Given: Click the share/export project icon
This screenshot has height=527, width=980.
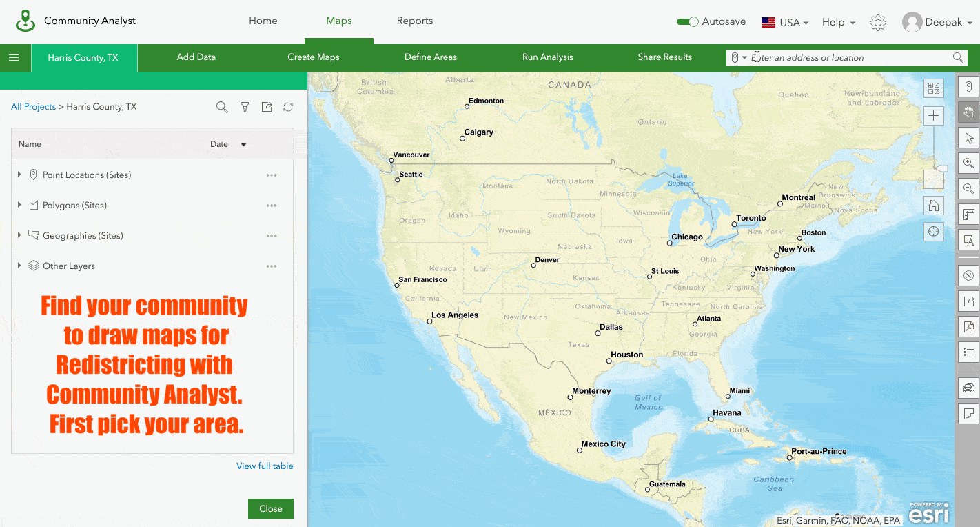Looking at the screenshot, I should tap(267, 107).
